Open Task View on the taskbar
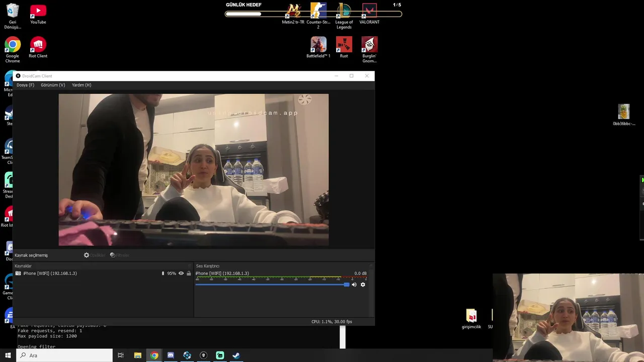644x362 pixels. [121, 355]
